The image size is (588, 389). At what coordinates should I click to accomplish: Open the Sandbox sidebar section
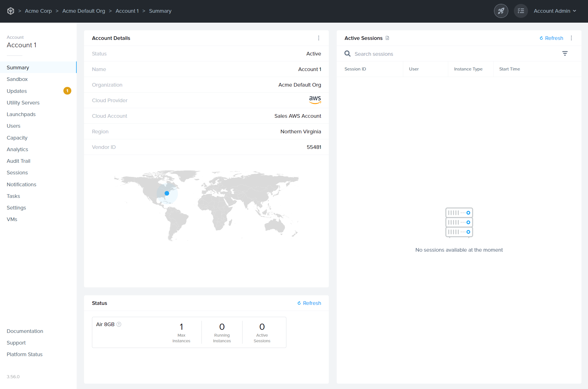[17, 79]
